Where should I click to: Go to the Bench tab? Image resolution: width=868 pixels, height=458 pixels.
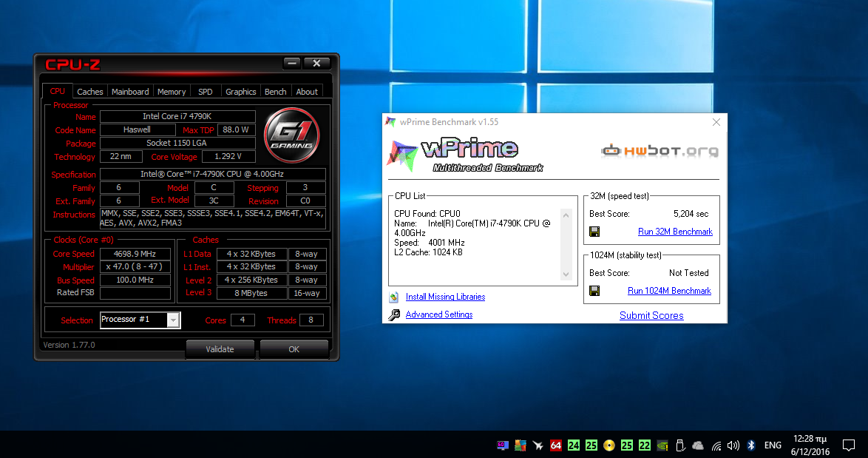tap(275, 92)
